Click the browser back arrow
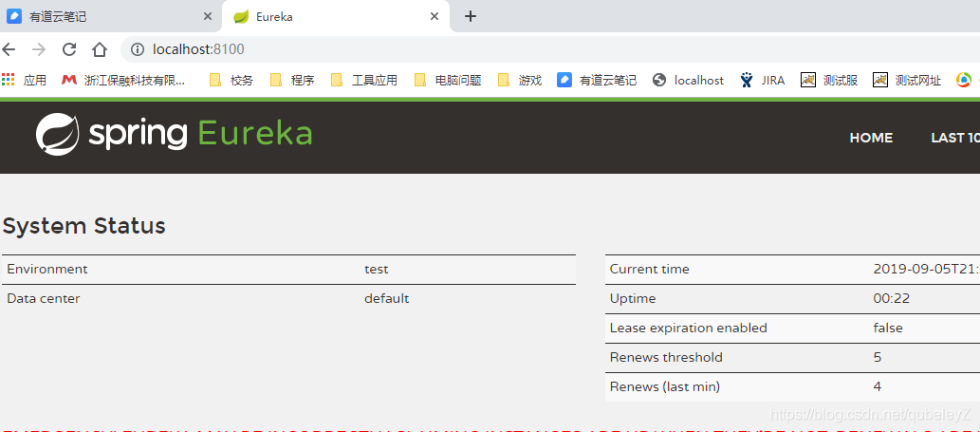 click(9, 49)
